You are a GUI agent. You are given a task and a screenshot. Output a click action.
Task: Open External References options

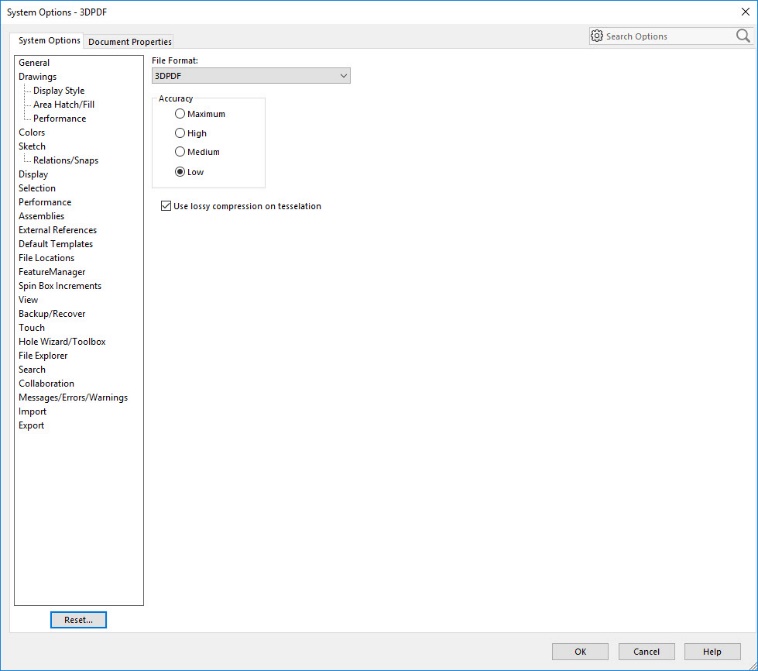pyautogui.click(x=58, y=230)
